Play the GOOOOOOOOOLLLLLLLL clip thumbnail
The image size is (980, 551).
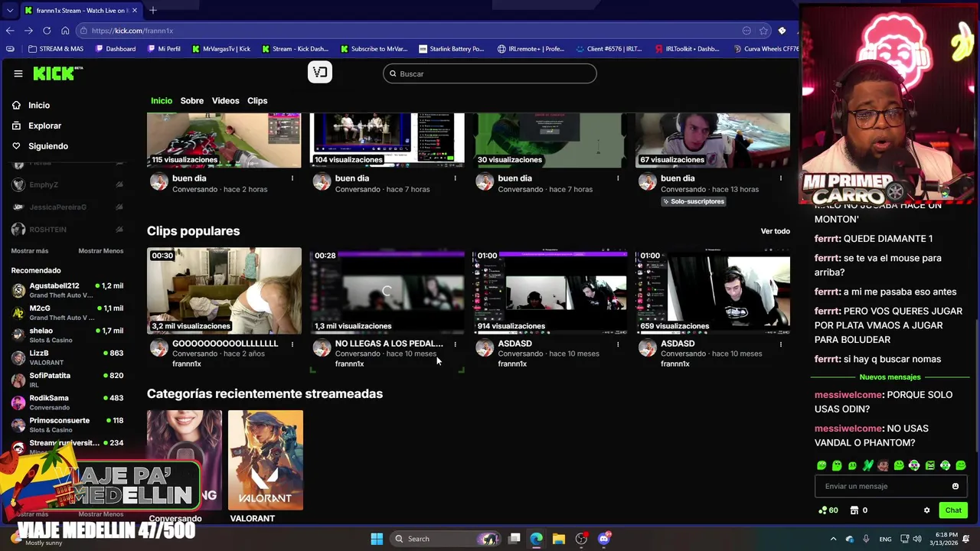click(x=224, y=291)
